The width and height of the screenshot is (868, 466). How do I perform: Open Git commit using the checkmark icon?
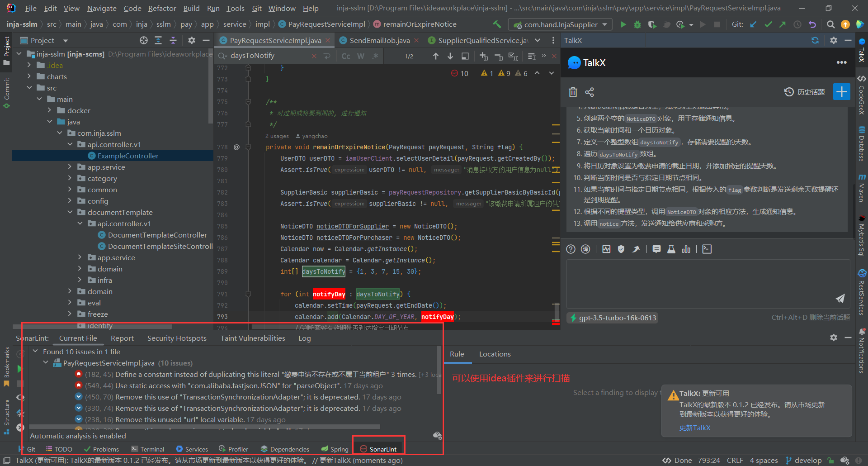(768, 24)
